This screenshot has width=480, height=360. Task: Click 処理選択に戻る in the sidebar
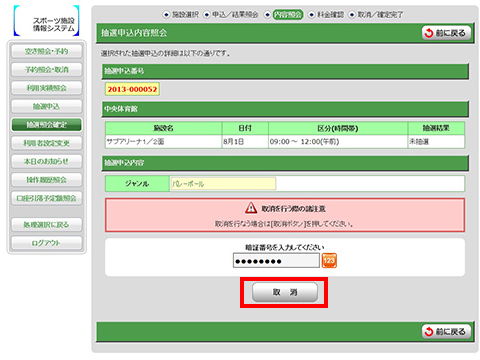[47, 225]
